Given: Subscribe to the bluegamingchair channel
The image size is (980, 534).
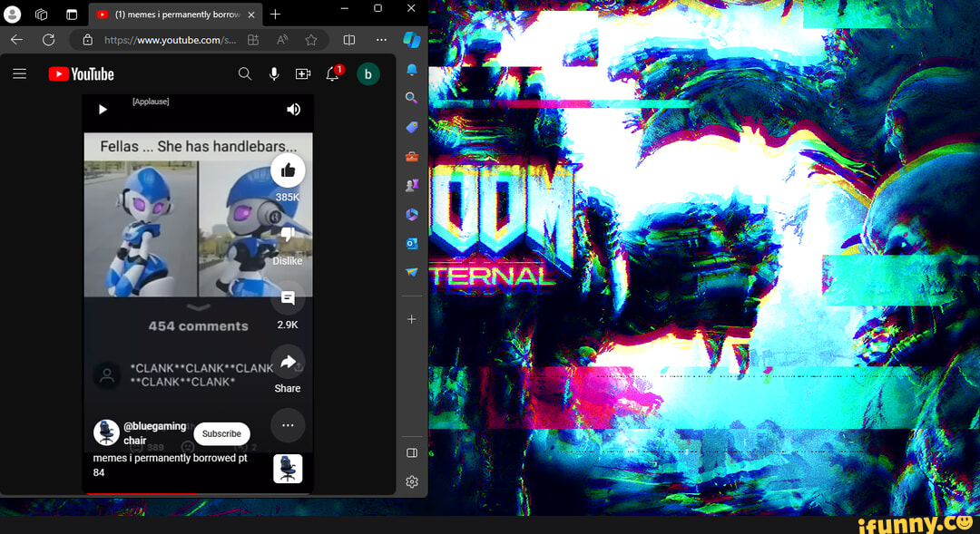Looking at the screenshot, I should point(221,434).
